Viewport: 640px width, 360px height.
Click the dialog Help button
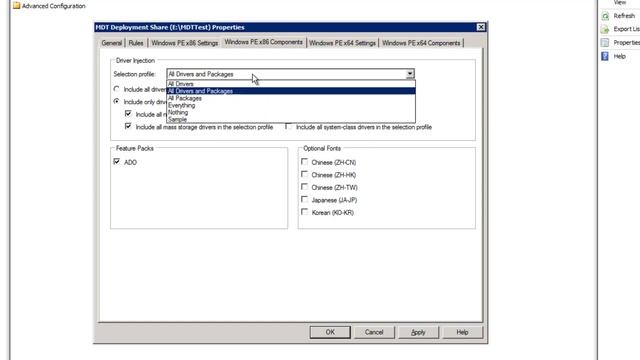462,332
